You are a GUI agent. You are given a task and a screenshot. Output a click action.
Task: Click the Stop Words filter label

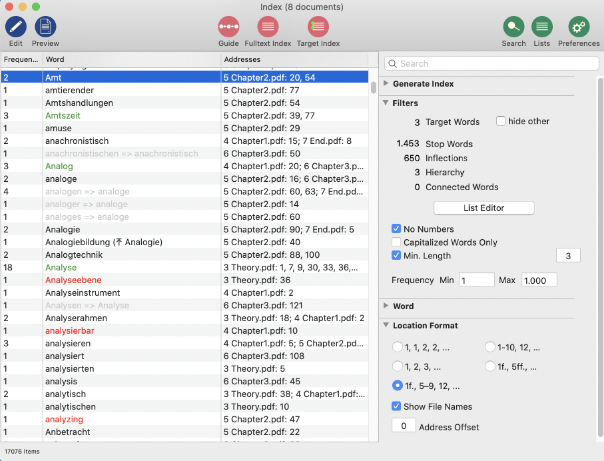pyautogui.click(x=449, y=144)
